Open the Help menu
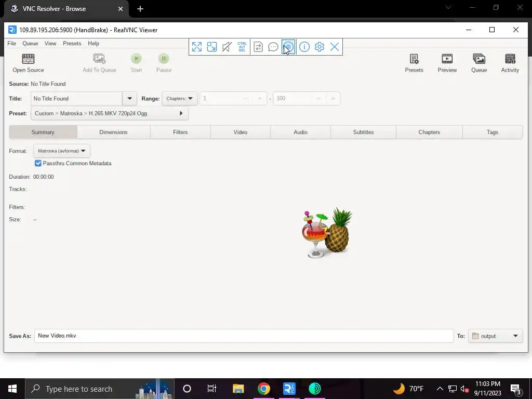 pyautogui.click(x=94, y=44)
